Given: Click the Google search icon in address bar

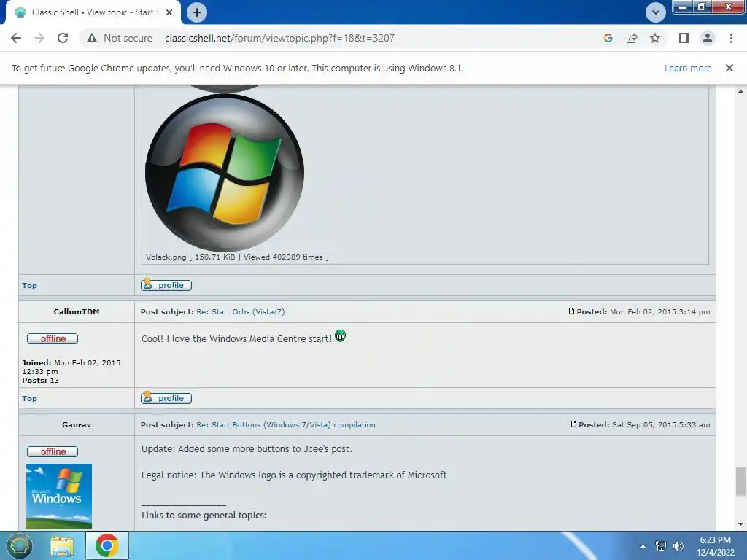Looking at the screenshot, I should 608,38.
